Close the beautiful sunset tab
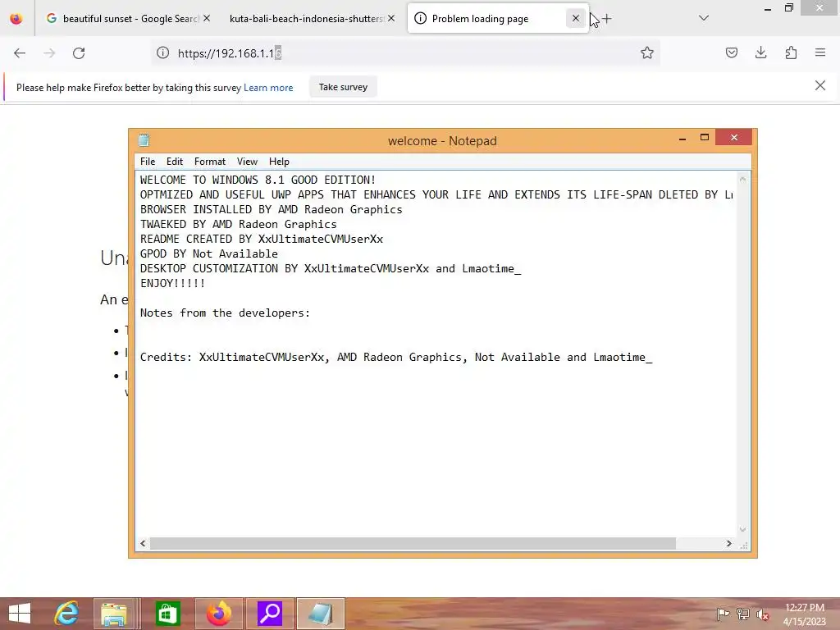Viewport: 840px width, 630px height. click(x=207, y=19)
